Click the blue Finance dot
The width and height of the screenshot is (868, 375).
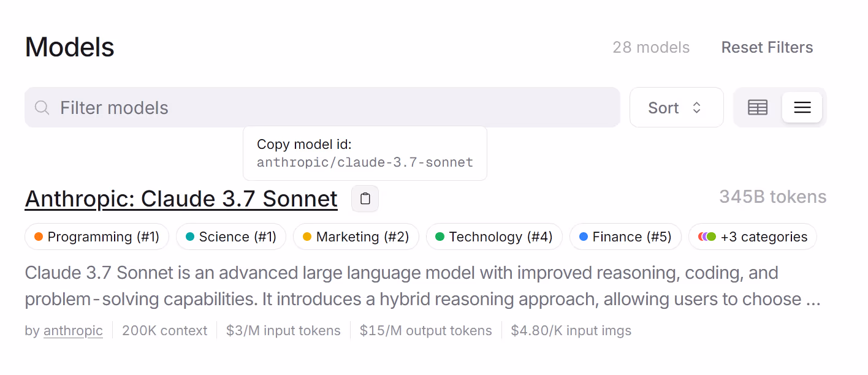[584, 237]
